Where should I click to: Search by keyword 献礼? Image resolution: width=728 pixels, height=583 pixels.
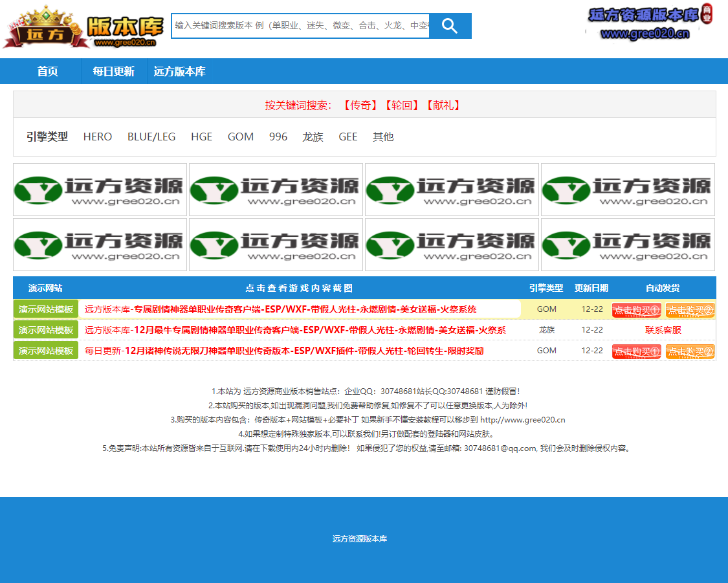click(443, 105)
